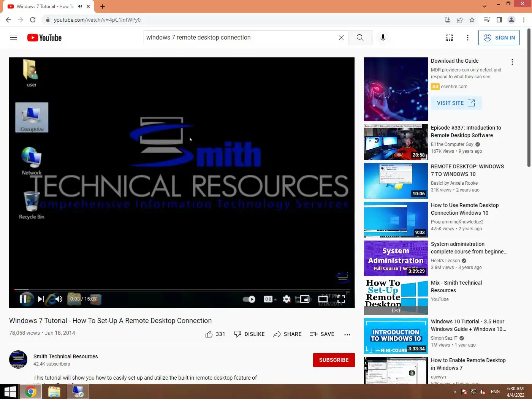
Task: Click the search magnifier button
Action: point(360,38)
